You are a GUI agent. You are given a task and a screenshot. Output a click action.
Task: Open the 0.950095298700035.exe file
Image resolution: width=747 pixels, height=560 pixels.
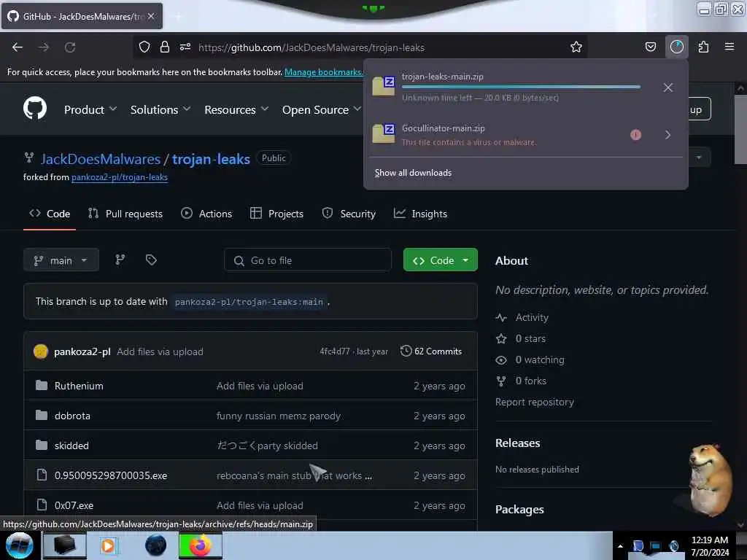click(x=111, y=475)
